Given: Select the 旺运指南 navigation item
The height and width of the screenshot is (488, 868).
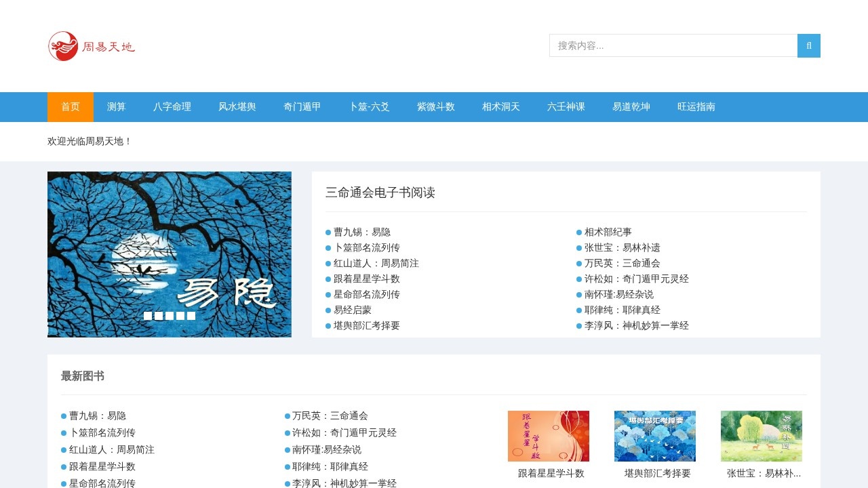Looking at the screenshot, I should click(696, 107).
